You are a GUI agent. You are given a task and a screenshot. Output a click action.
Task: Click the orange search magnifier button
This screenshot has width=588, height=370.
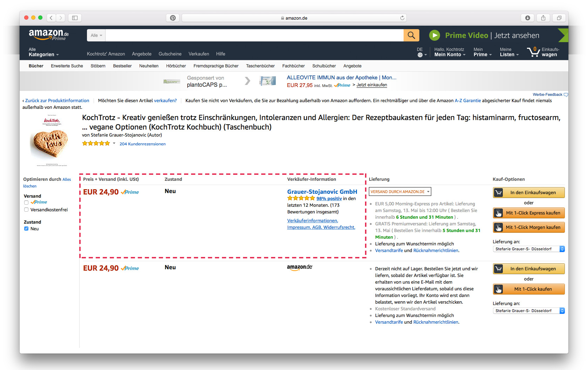point(411,35)
